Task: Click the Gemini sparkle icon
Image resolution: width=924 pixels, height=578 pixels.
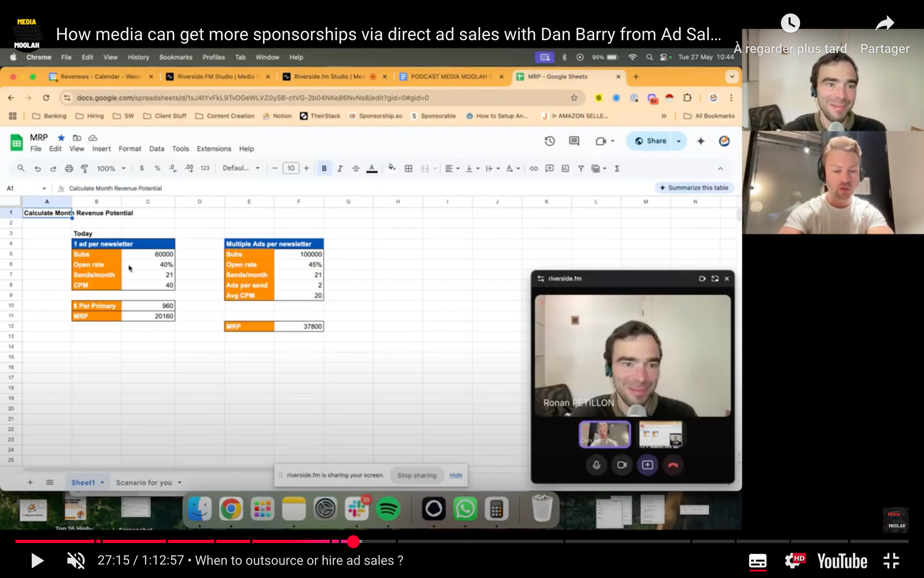Action: pos(701,141)
